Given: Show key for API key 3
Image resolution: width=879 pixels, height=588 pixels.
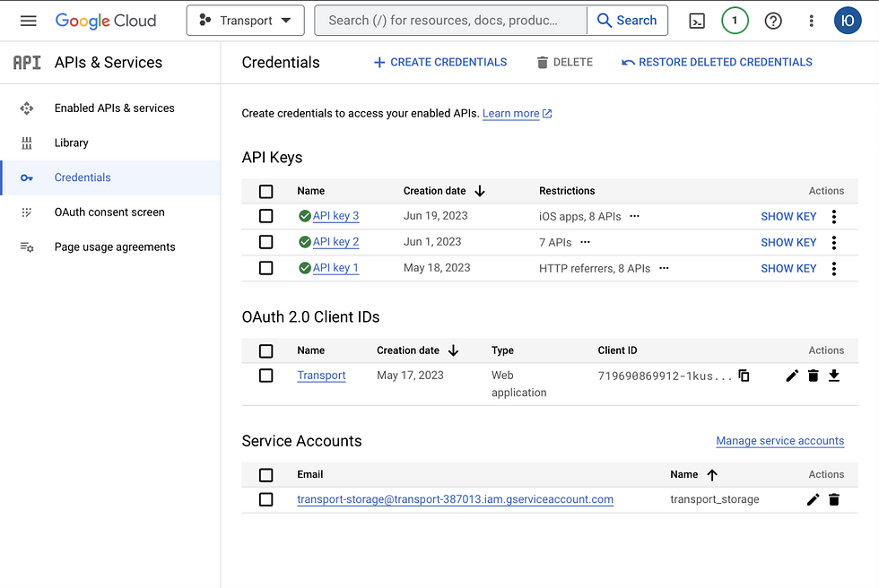Looking at the screenshot, I should pyautogui.click(x=788, y=217).
